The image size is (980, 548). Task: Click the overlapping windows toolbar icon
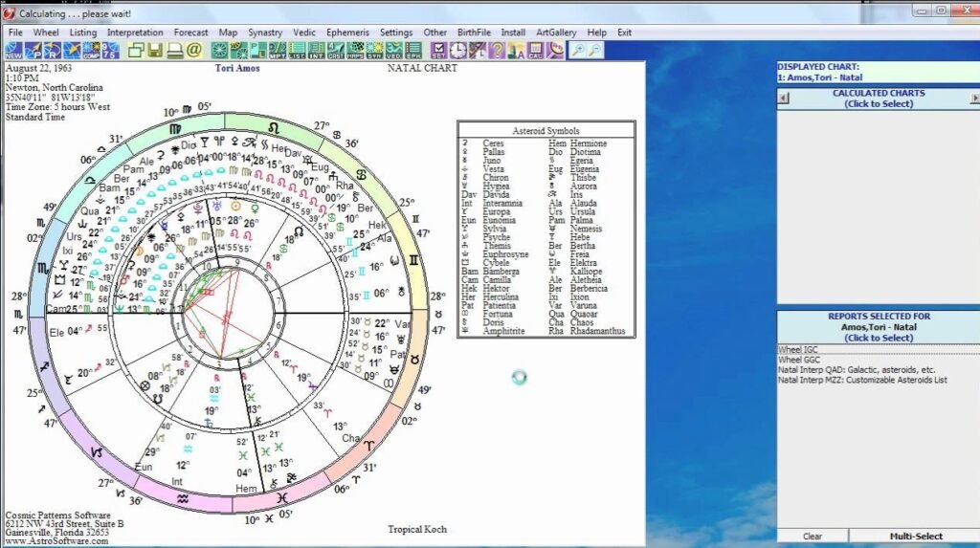tap(136, 51)
